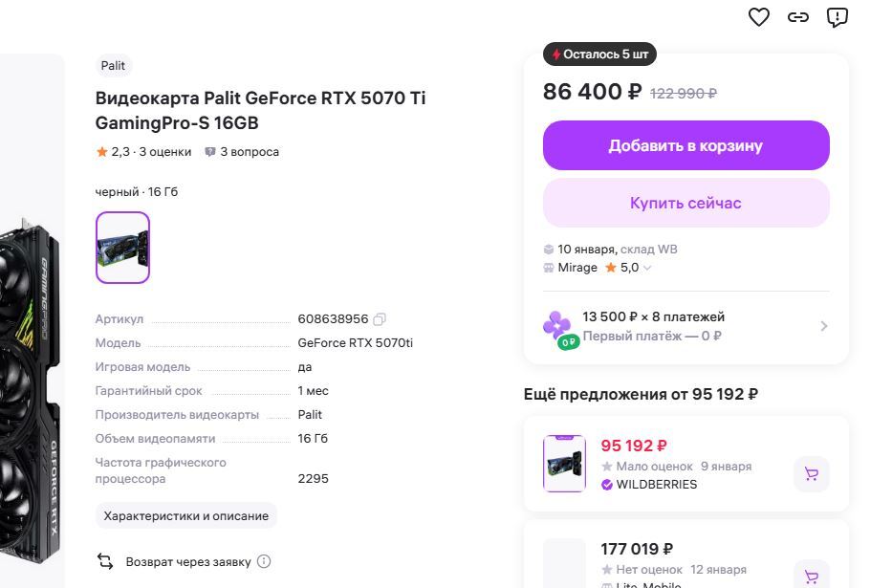Click the questions speech bubble icon

(210, 152)
